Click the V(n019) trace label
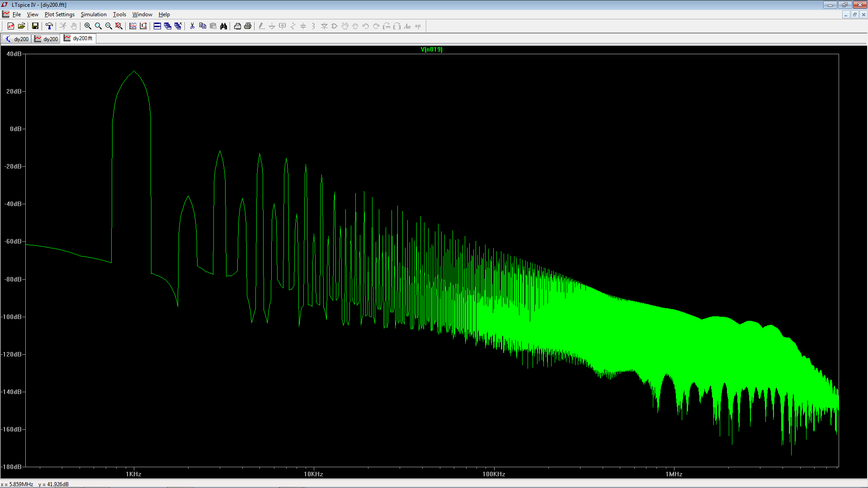Viewport: 868px width, 488px height. pos(431,49)
